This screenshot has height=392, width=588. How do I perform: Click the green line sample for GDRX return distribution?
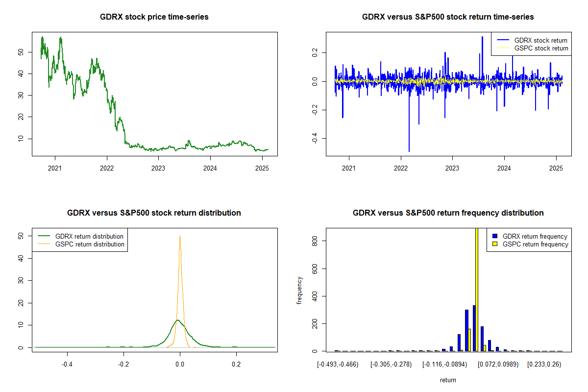tap(44, 237)
